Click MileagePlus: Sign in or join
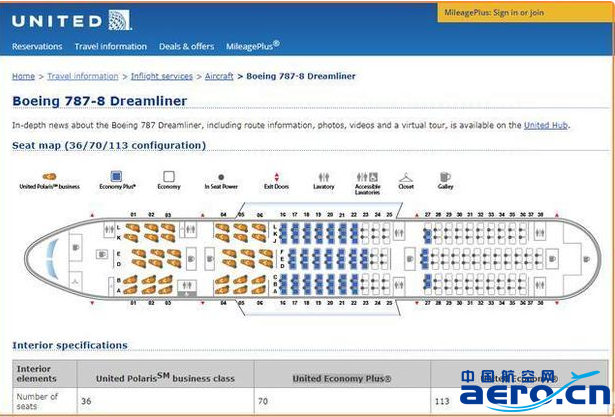Screen dimensions: 615x417 click(x=494, y=13)
